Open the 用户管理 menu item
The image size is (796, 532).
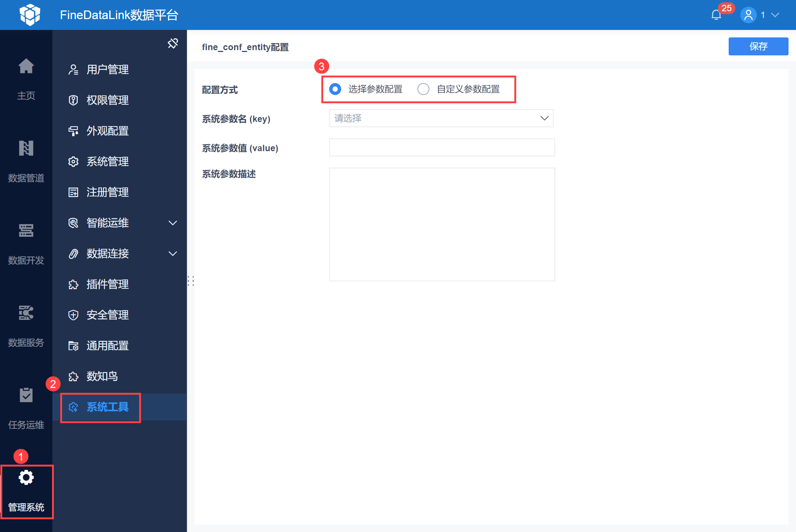[x=107, y=70]
